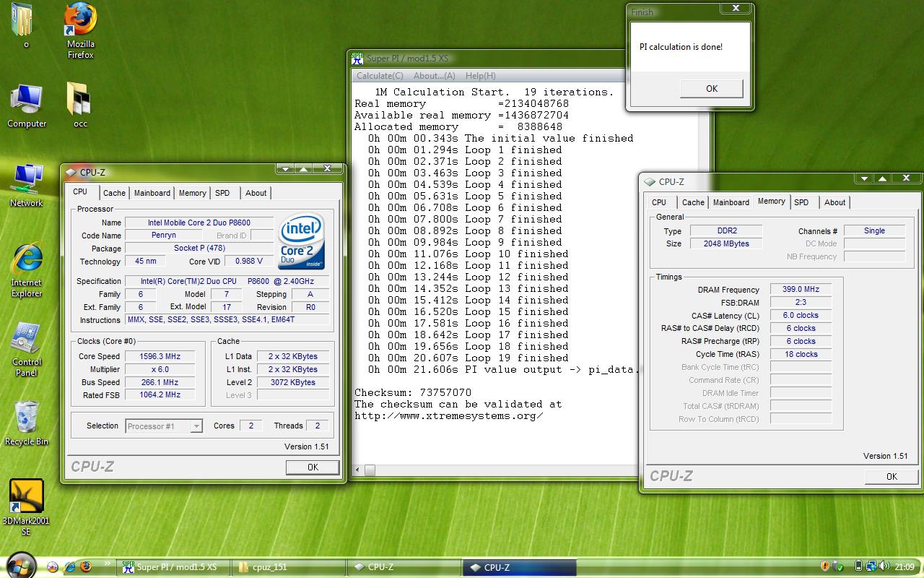The height and width of the screenshot is (578, 924).
Task: Click Super PI horizontal scrollbar left arrow
Action: [x=358, y=470]
